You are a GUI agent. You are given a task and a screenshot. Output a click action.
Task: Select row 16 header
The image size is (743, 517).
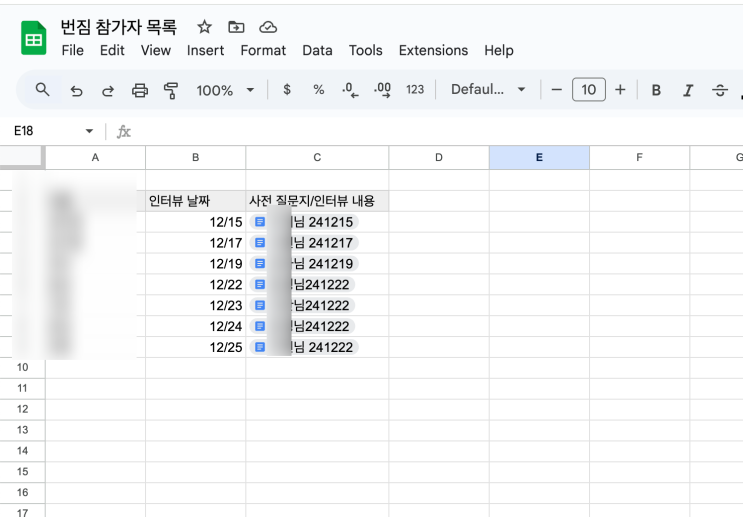22,493
